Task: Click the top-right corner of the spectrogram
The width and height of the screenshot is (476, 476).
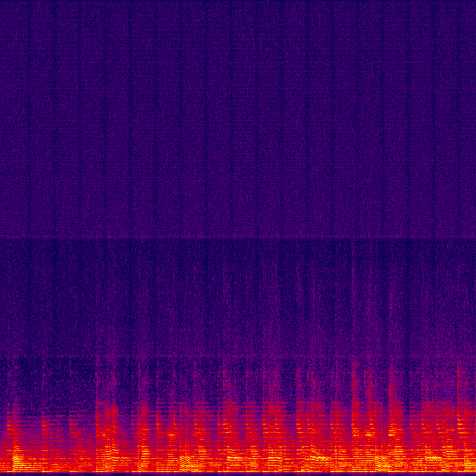Action: [475, 1]
